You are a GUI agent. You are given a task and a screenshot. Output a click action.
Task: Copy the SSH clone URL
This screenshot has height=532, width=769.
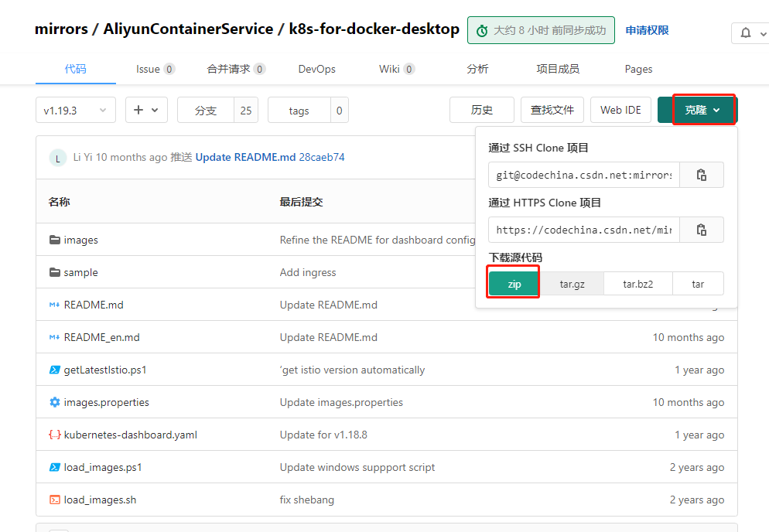[x=702, y=175]
